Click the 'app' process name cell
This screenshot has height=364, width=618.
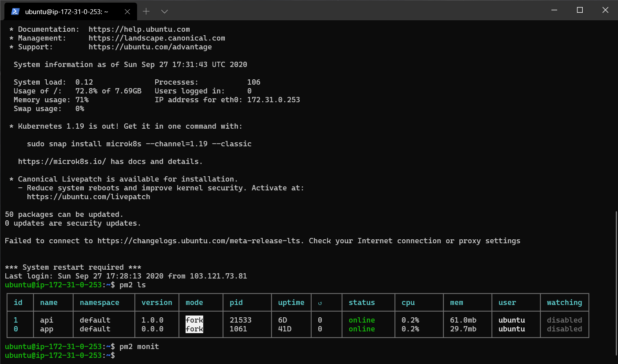pos(47,329)
